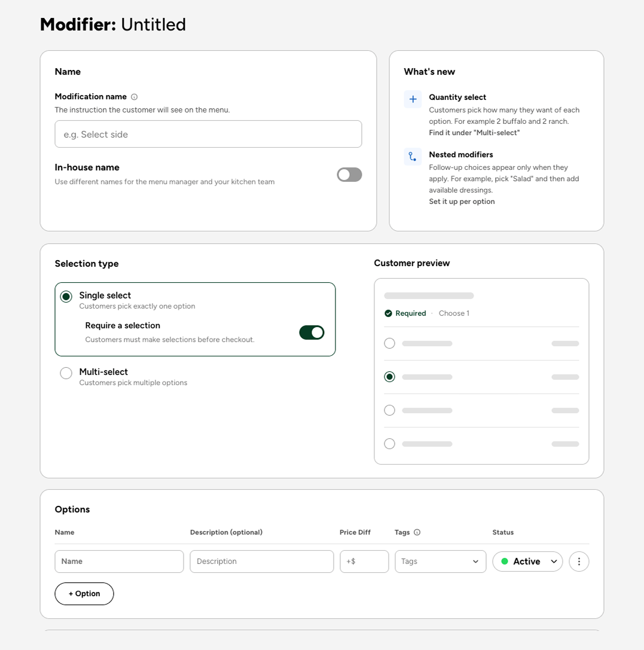Click the Nested modifiers branch icon
The image size is (644, 650).
pos(413,157)
